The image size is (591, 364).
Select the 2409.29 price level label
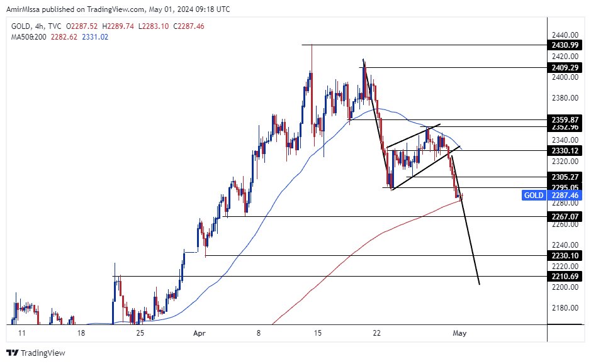point(563,67)
